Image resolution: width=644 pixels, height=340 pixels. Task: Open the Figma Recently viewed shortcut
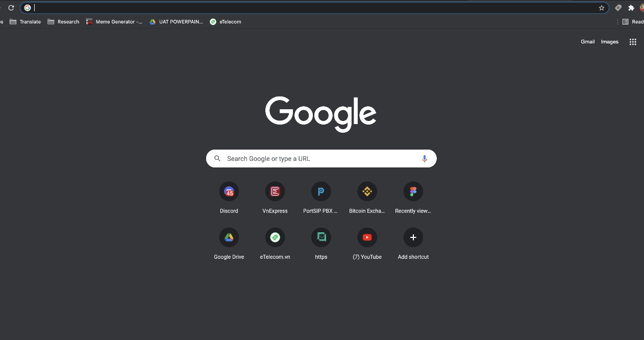coord(413,192)
